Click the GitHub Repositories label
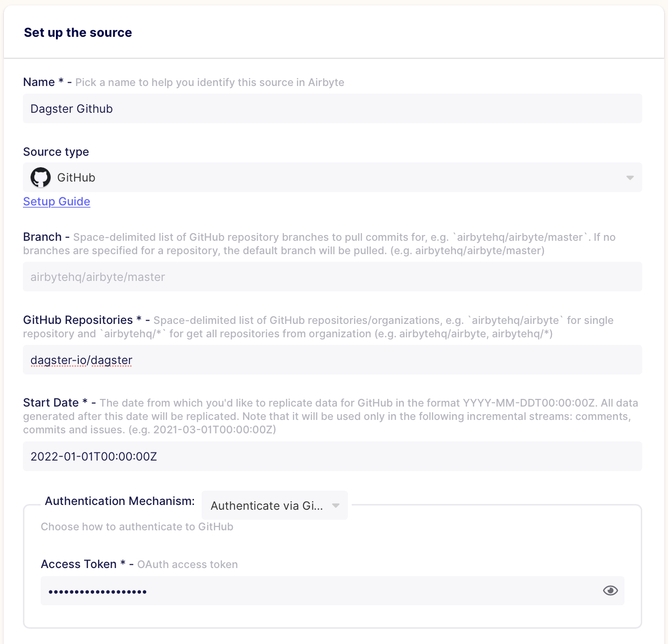Image resolution: width=668 pixels, height=644 pixels. 81,320
